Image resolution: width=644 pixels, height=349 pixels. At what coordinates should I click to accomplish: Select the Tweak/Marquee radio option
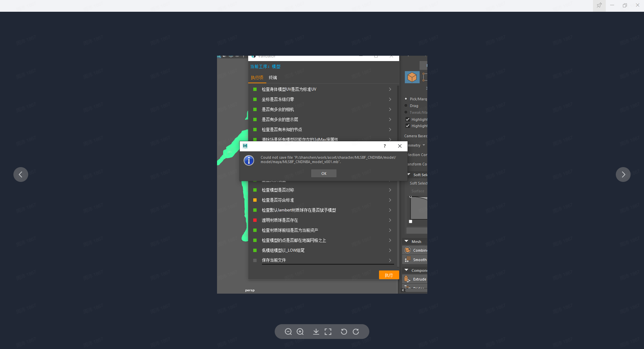(x=406, y=112)
